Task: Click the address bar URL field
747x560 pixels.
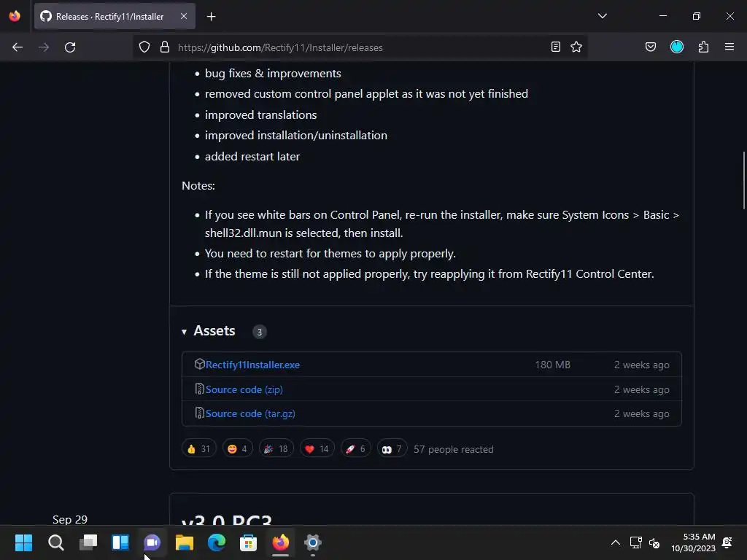Action: (361, 47)
